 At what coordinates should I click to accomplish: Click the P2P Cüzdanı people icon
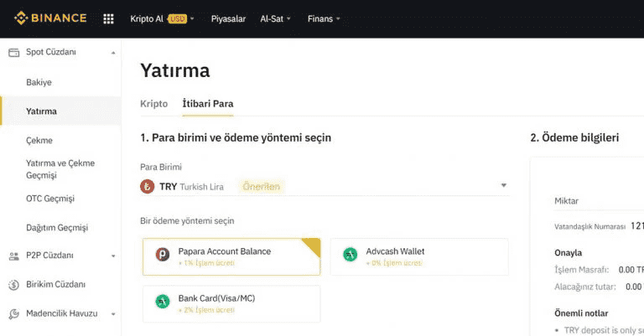tap(14, 256)
